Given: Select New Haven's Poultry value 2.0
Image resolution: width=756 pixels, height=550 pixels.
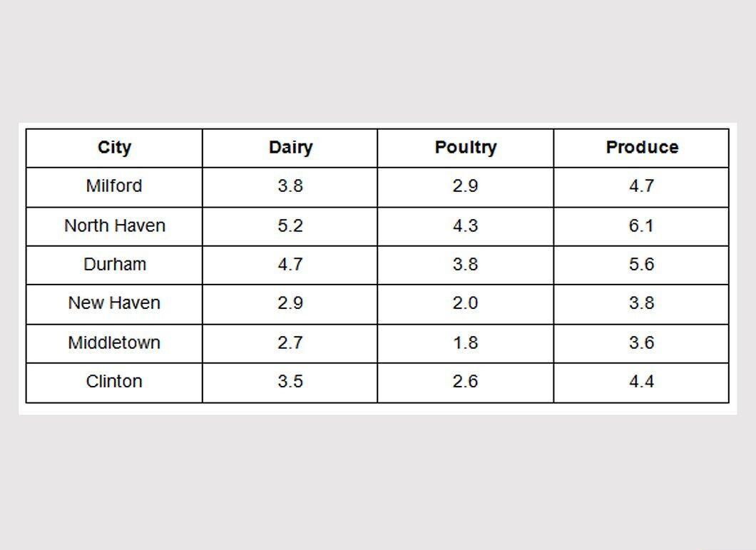Looking at the screenshot, I should point(465,302).
